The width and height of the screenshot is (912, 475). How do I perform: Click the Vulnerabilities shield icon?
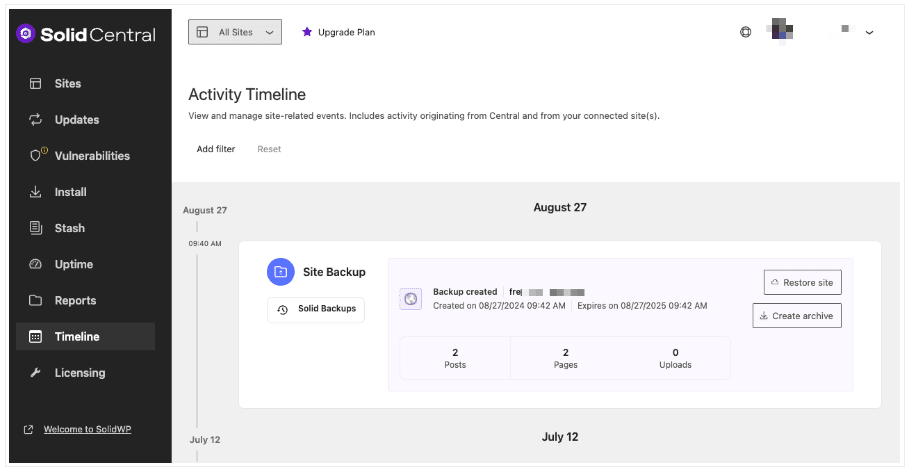(36, 155)
